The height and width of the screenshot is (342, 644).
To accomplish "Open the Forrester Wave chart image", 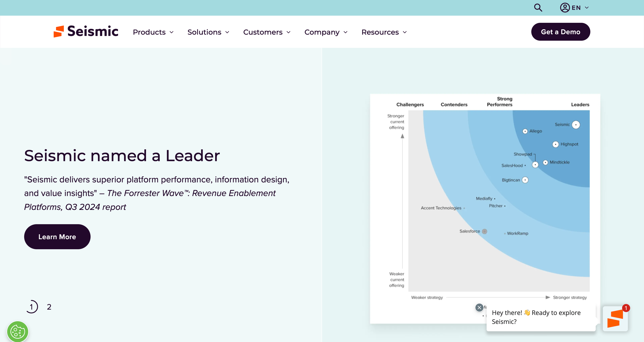I will [x=485, y=200].
